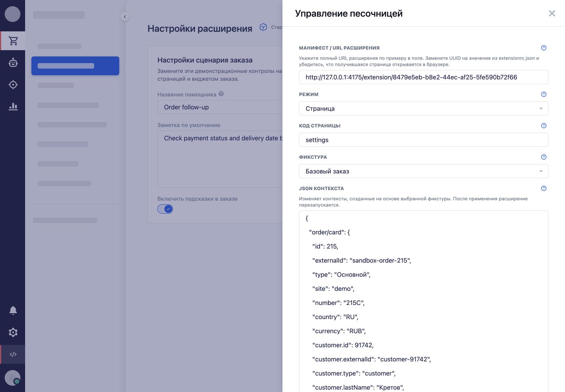Expand the Режим dropdown showing Страница
The height and width of the screenshot is (392, 565).
424,109
